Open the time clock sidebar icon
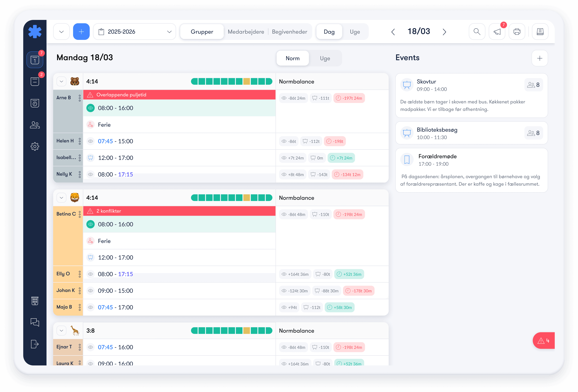This screenshot has height=392, width=578. pos(35,103)
